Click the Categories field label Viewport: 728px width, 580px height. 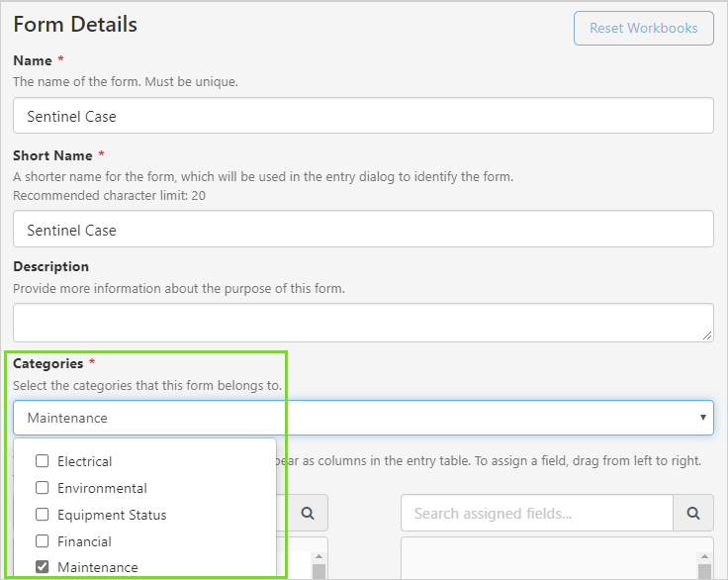47,363
